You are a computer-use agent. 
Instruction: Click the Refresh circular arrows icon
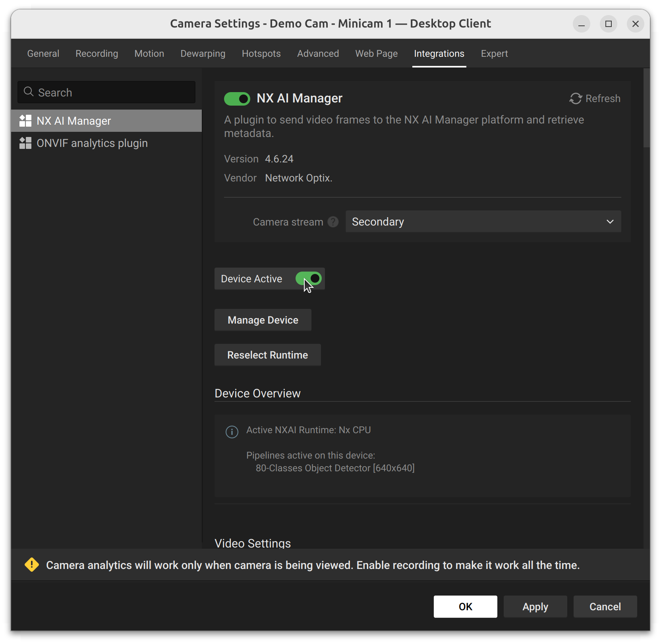576,98
